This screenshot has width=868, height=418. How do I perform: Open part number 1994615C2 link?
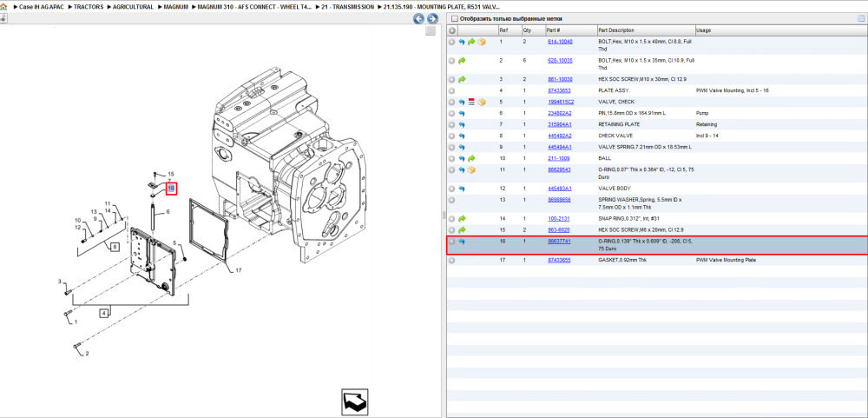click(x=561, y=102)
